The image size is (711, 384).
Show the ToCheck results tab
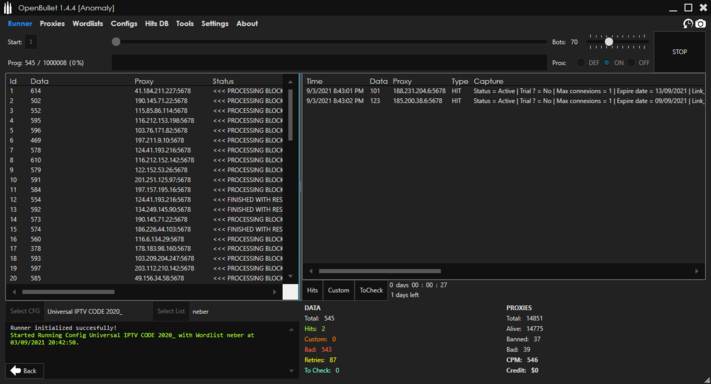tap(371, 290)
